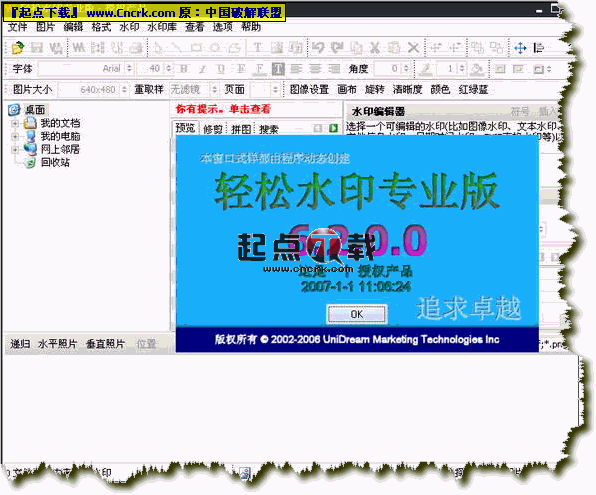
Task: Click OK in the about dialog
Action: 357,314
